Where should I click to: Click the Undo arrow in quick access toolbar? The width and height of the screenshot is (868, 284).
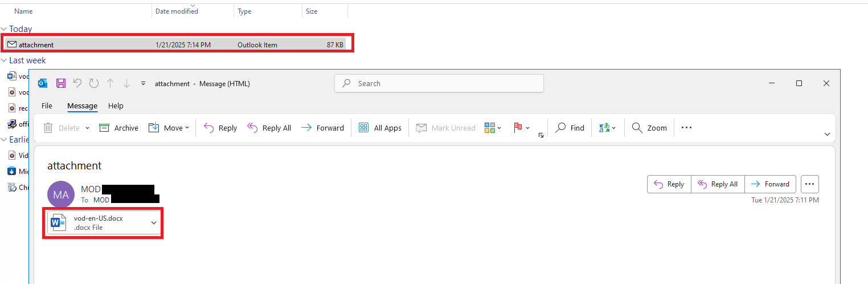pos(78,83)
